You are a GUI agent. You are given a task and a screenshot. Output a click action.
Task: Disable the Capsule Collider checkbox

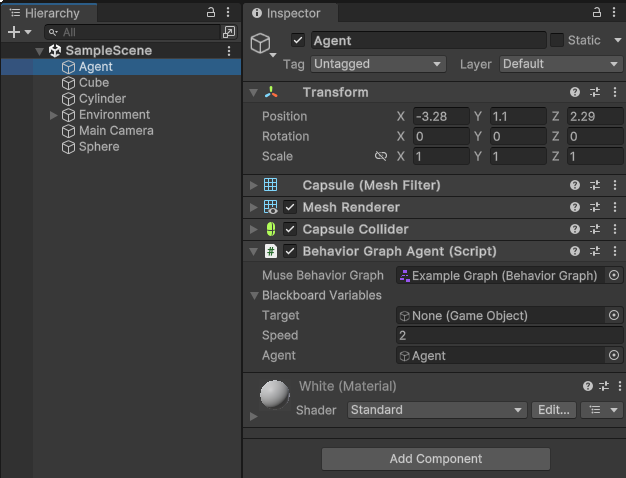click(290, 229)
